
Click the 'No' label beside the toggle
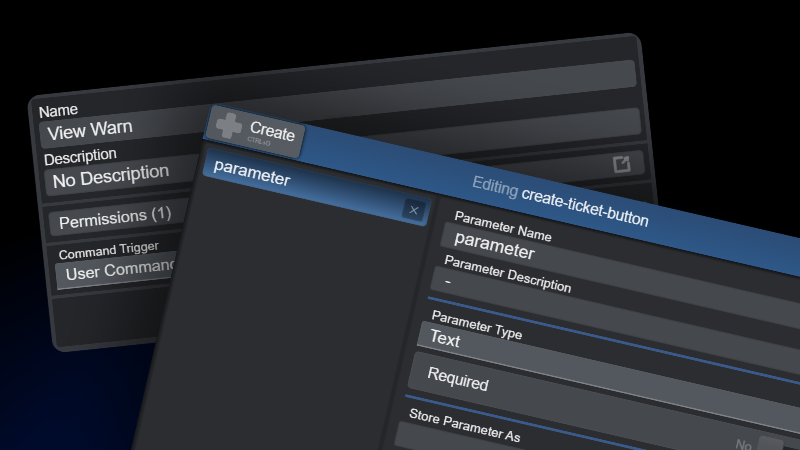pos(743,445)
